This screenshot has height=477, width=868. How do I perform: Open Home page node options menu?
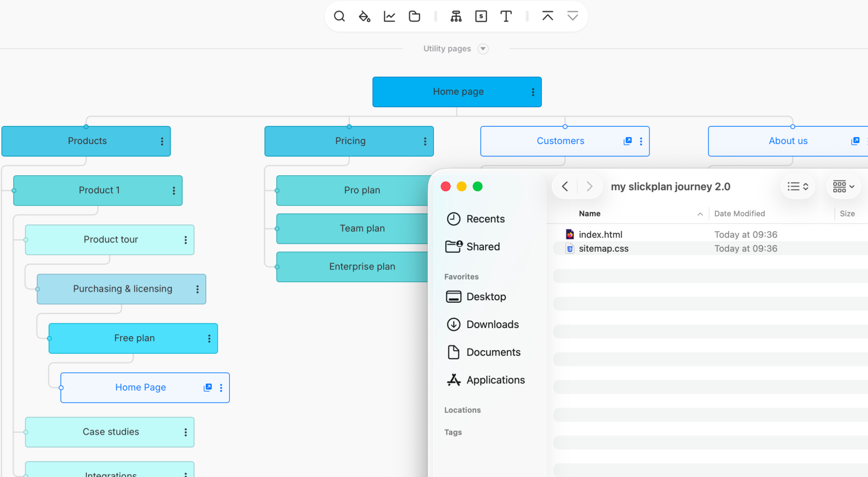[533, 92]
